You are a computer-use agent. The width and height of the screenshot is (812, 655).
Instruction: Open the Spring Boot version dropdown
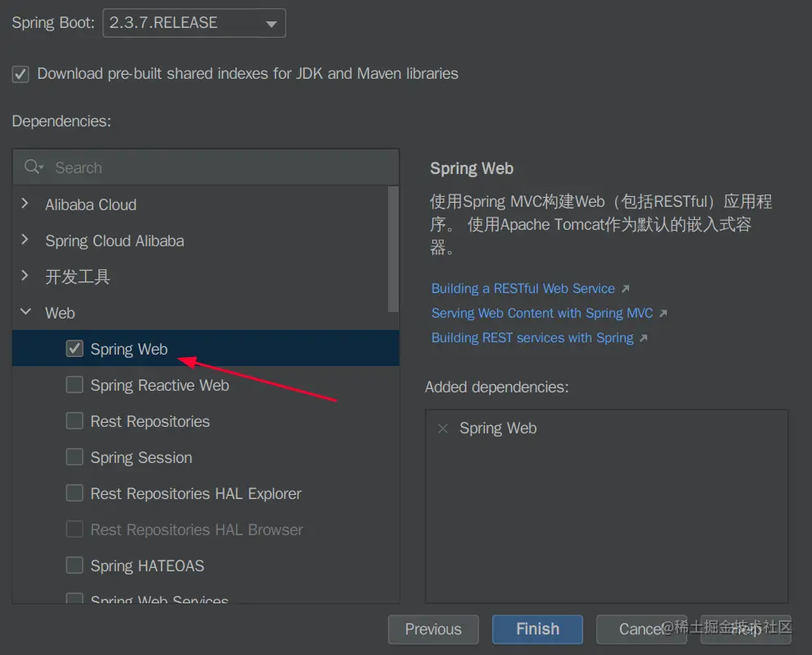[194, 23]
